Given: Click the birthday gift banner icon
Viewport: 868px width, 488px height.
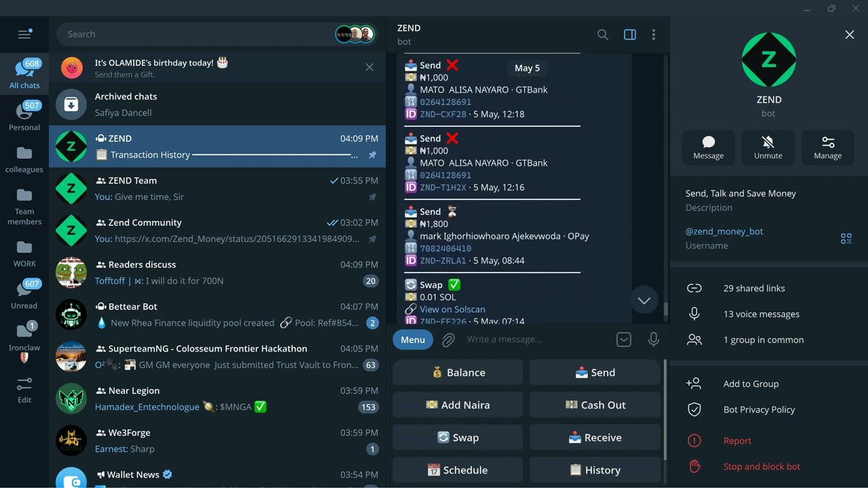Looking at the screenshot, I should tap(72, 67).
